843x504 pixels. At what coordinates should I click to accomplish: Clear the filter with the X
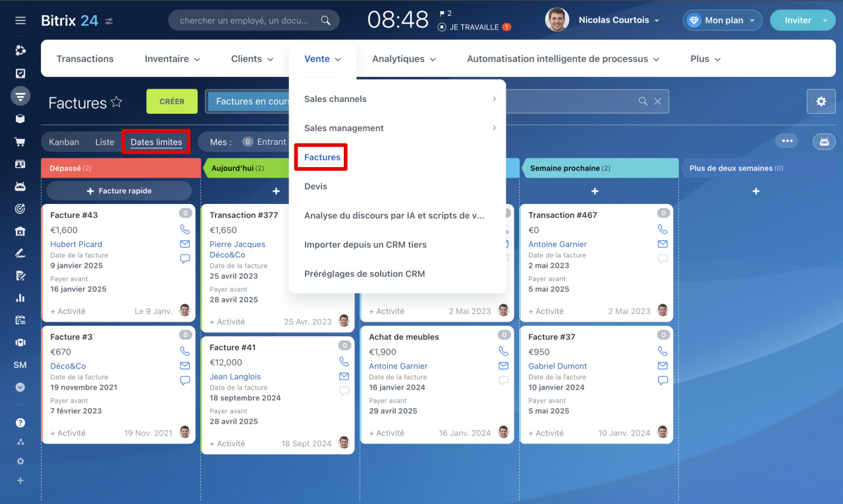657,101
